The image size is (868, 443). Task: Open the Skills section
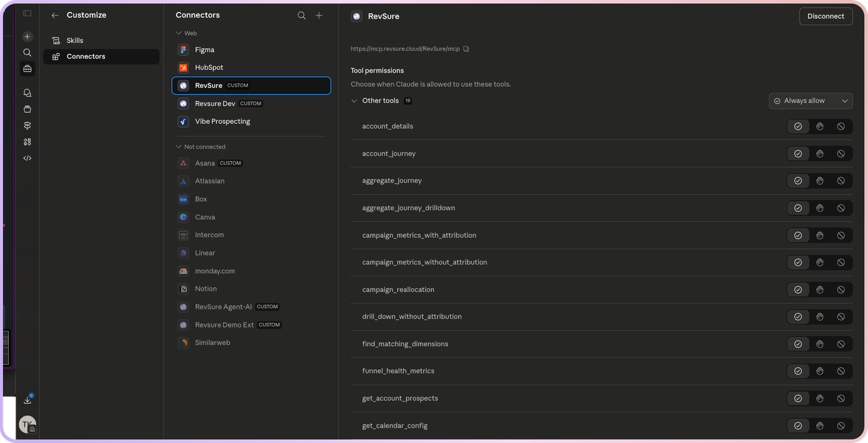[101, 40]
